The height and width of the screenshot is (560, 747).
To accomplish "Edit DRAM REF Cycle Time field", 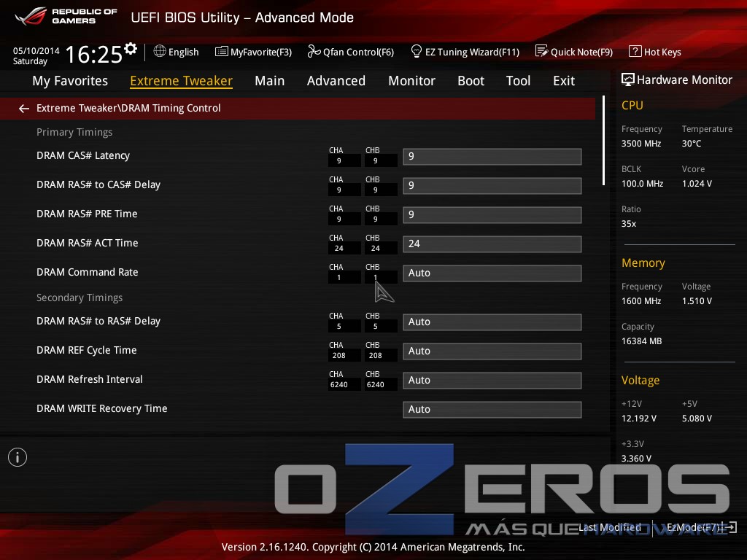I will (492, 351).
